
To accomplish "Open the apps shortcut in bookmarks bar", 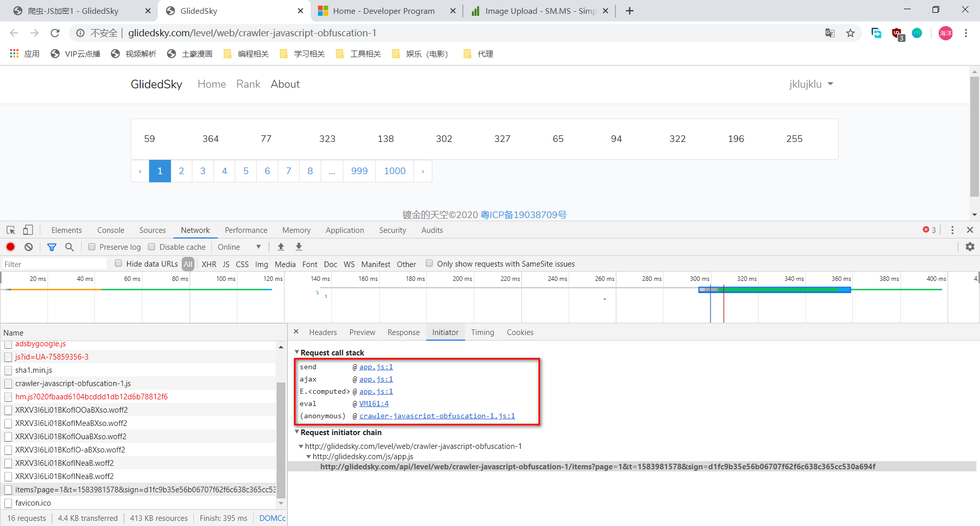I will 24,54.
